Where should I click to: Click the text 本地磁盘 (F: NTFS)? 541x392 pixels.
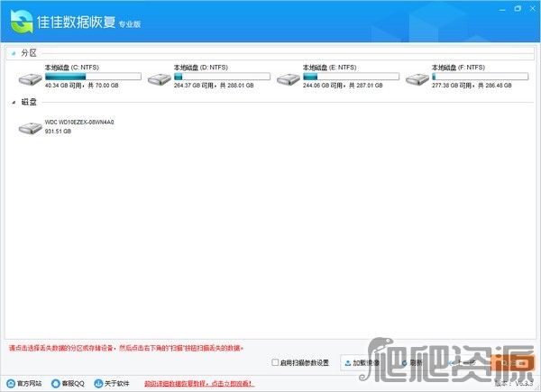pyautogui.click(x=458, y=68)
